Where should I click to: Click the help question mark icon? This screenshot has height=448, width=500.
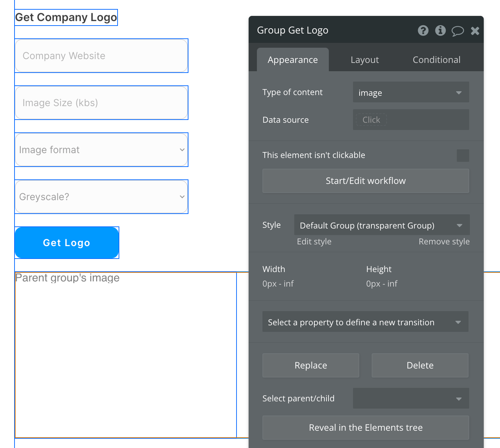[x=423, y=31]
